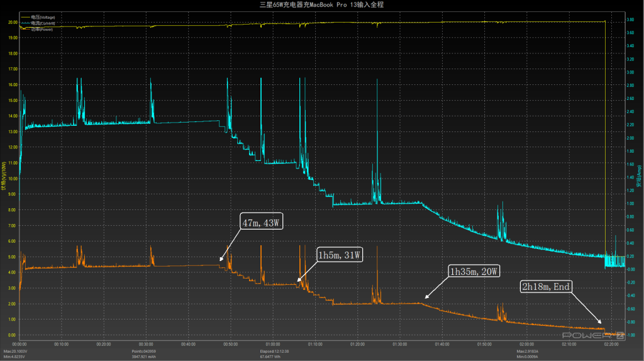Click the 20.00 voltage axis label
Image resolution: width=644 pixels, height=361 pixels.
tap(13, 22)
